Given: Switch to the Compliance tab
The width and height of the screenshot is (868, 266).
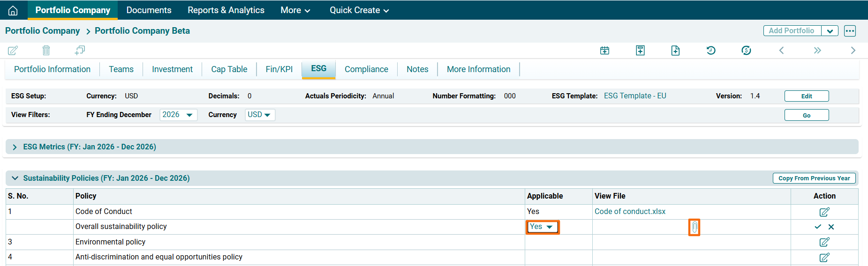Looking at the screenshot, I should coord(366,69).
